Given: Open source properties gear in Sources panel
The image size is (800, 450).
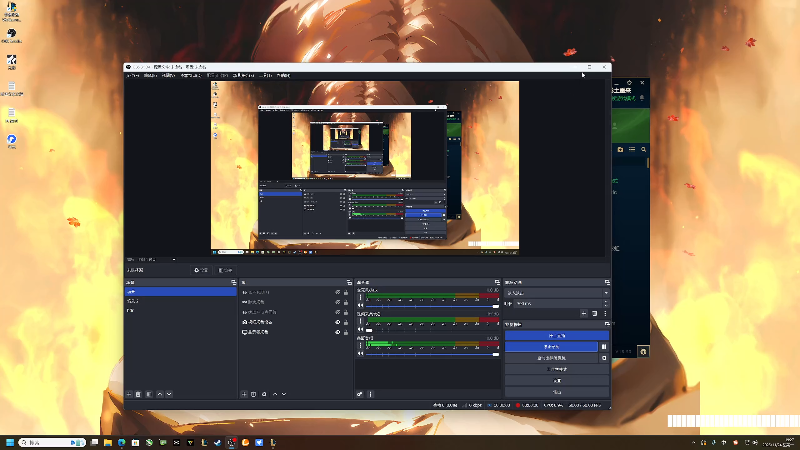Looking at the screenshot, I should coord(264,394).
